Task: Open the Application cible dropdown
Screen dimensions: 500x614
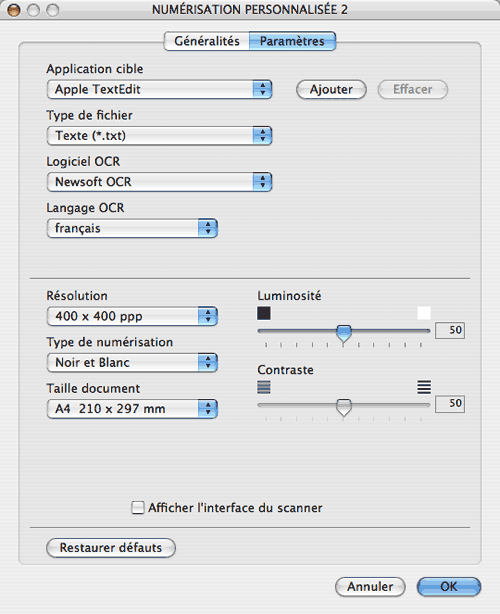Action: point(159,89)
